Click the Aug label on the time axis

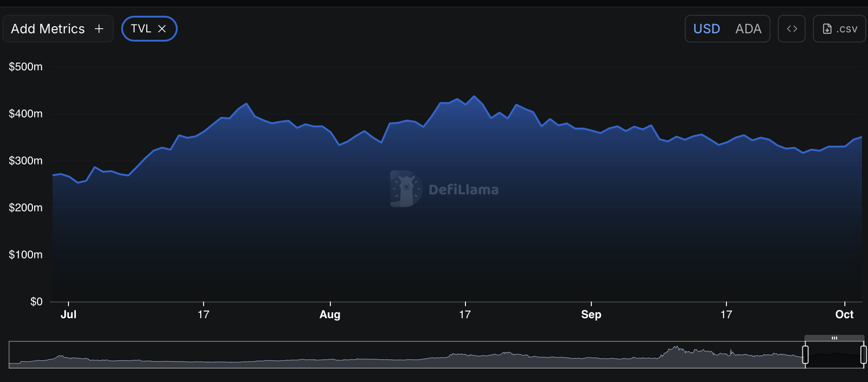(330, 314)
